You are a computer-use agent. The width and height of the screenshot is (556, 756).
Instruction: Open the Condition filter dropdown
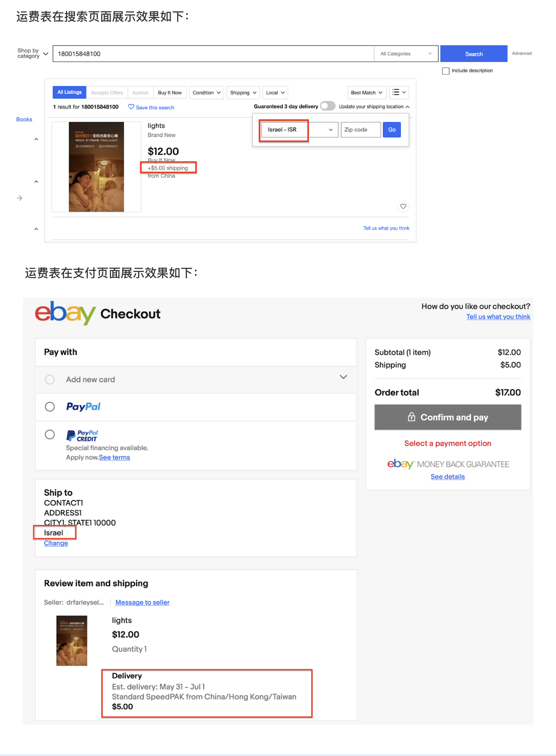[206, 93]
